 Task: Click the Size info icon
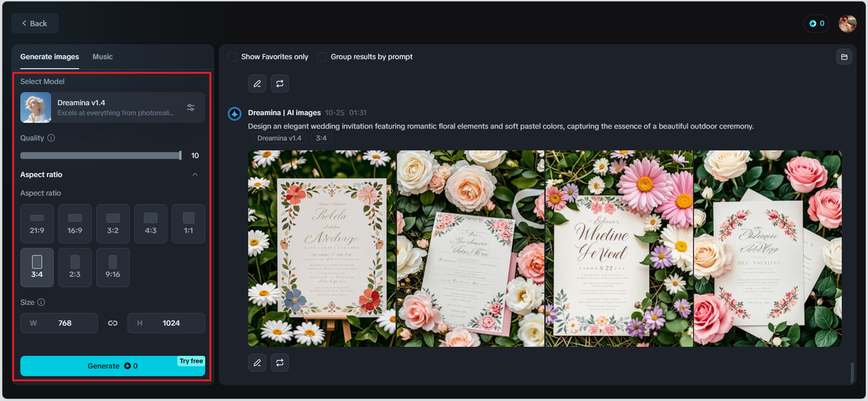coord(41,303)
